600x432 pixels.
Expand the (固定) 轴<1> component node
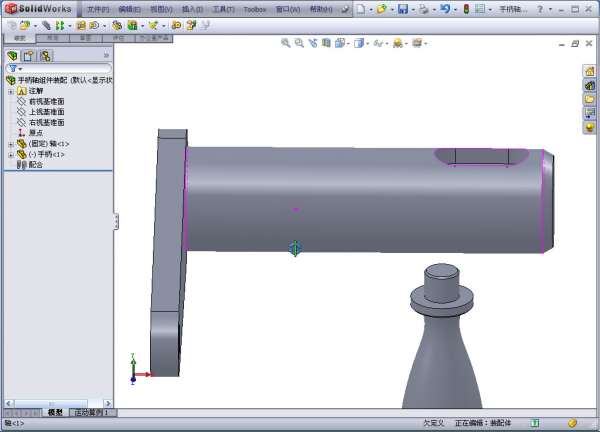11,144
